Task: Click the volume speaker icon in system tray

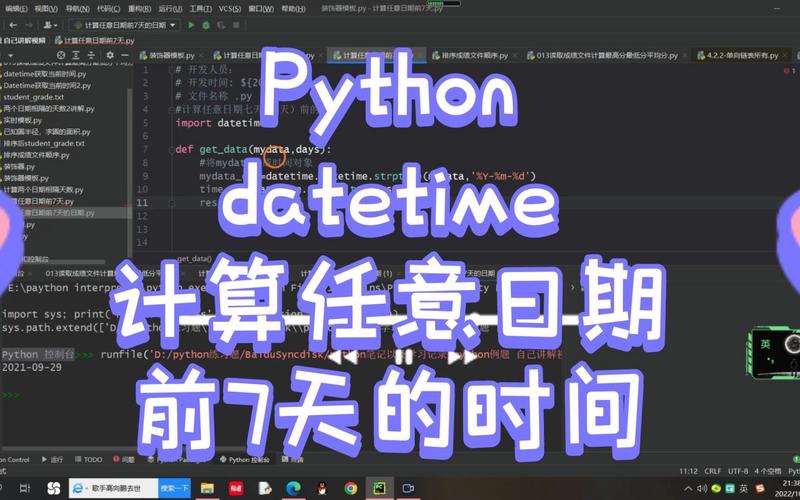Action: tap(702, 488)
